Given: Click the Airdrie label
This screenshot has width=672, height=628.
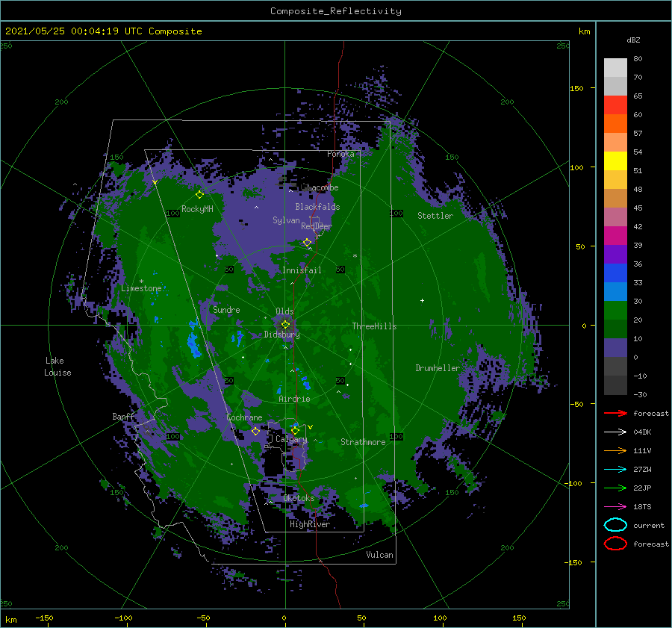Looking at the screenshot, I should pos(294,399).
